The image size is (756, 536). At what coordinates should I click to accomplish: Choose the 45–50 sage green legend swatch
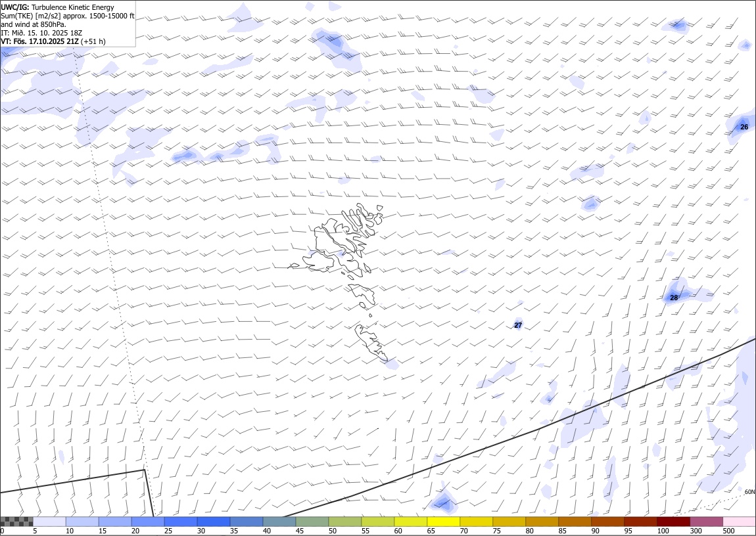coord(312,522)
